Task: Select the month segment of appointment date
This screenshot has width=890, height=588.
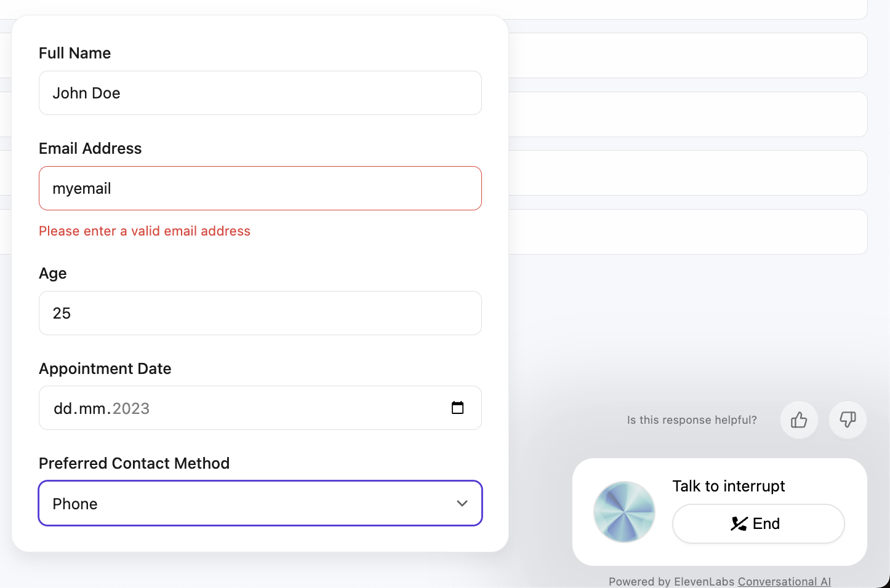Action: point(92,408)
